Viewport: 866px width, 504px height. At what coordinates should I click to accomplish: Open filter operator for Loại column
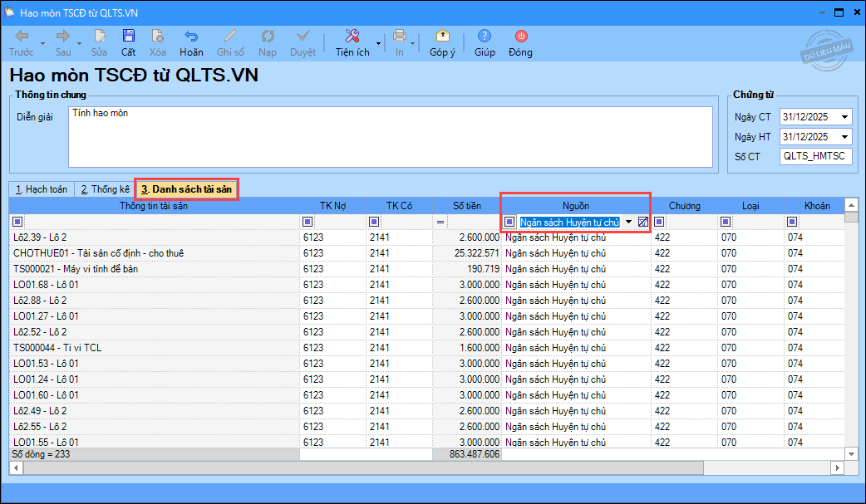tap(726, 222)
